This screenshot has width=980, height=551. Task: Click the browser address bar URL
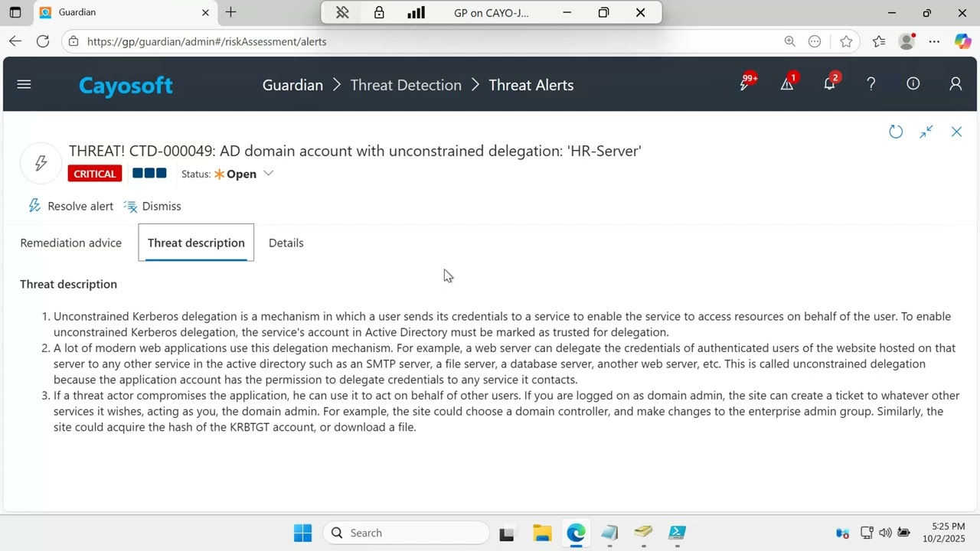tap(207, 41)
